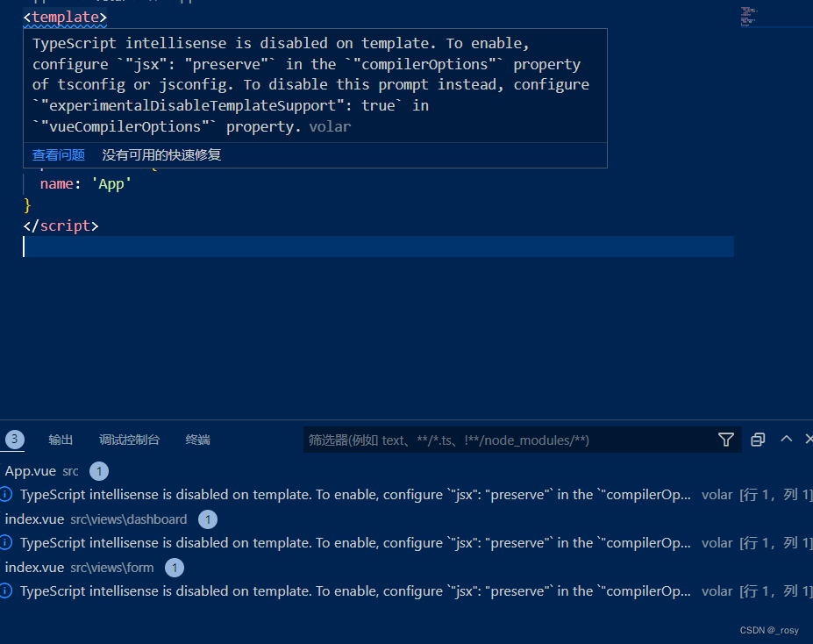813x644 pixels.
Task: Open the TypeScript intellisense problem under App.vue
Action: (407, 495)
